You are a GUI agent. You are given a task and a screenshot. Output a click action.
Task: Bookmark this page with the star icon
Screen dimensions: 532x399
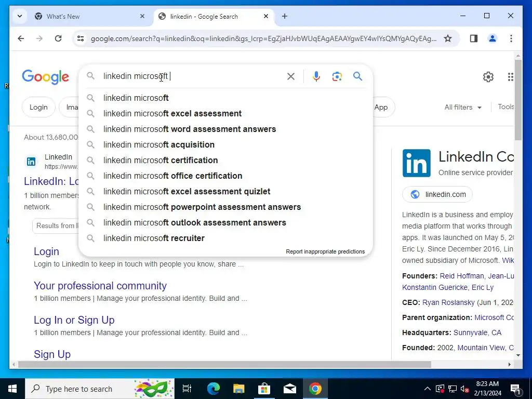[x=448, y=38]
